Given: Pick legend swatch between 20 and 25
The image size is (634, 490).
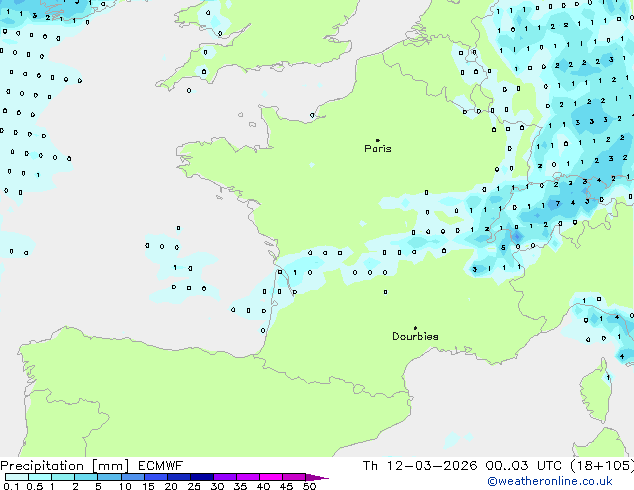Looking at the screenshot, I should [x=179, y=477].
